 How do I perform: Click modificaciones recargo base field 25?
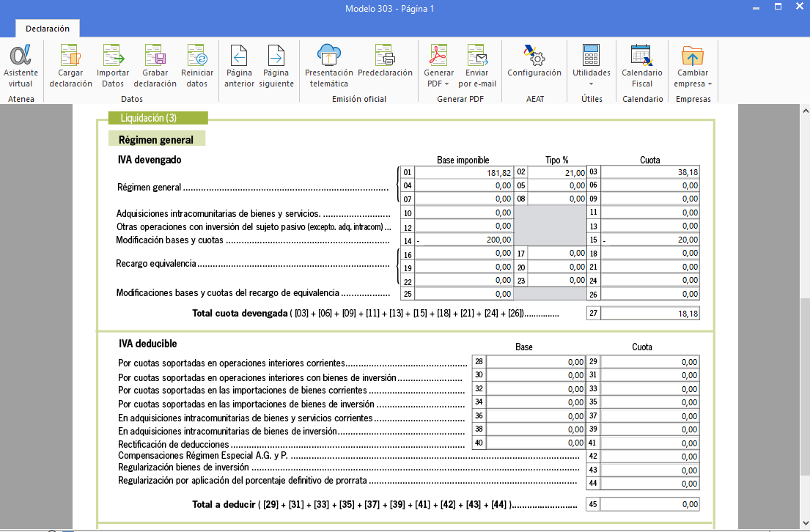click(463, 294)
